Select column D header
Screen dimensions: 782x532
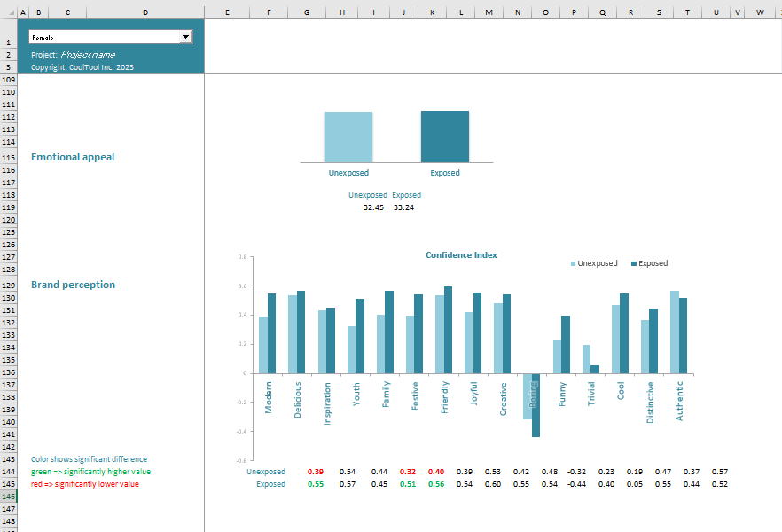pyautogui.click(x=145, y=12)
